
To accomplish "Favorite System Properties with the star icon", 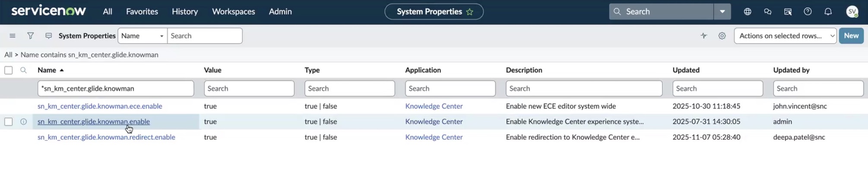I will 469,12.
